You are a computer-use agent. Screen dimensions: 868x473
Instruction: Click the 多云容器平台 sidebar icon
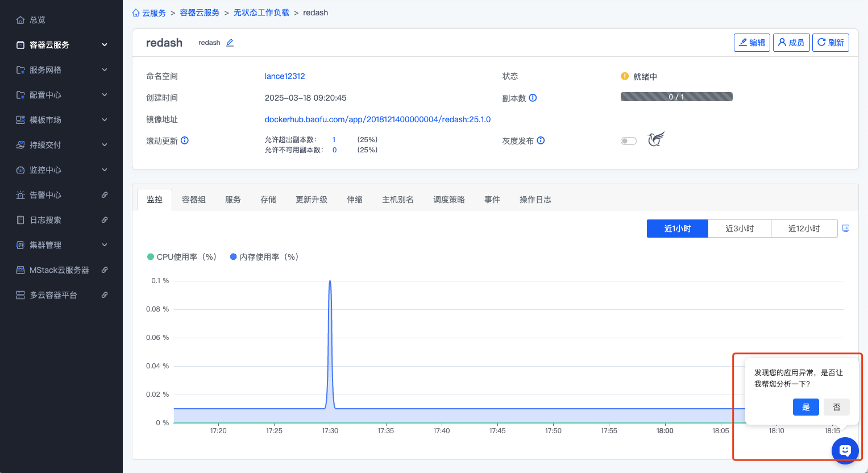tap(20, 295)
